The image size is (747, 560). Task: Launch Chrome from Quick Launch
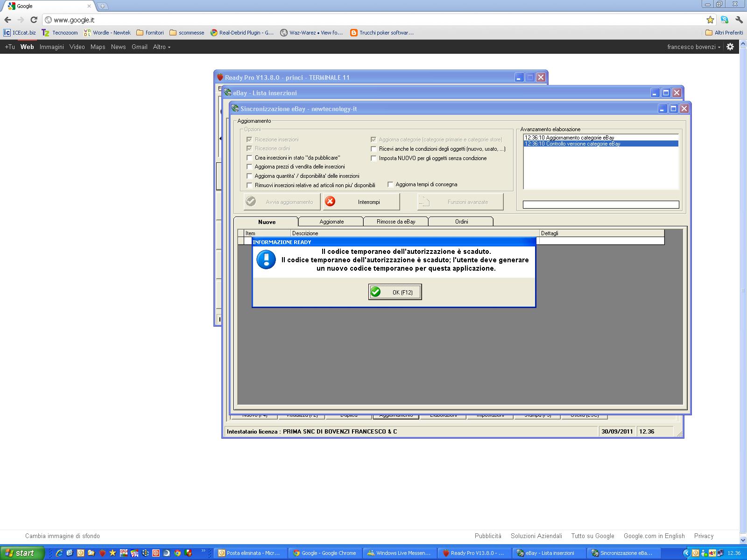177,553
